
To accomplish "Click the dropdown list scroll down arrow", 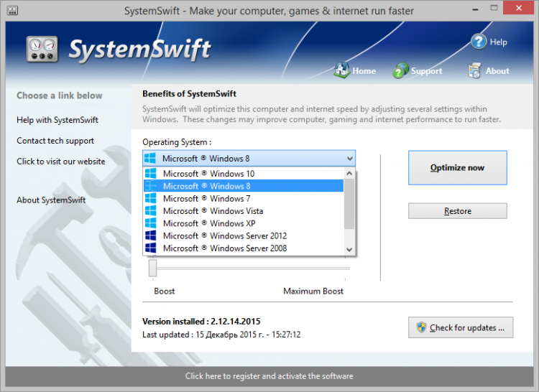I will (349, 250).
